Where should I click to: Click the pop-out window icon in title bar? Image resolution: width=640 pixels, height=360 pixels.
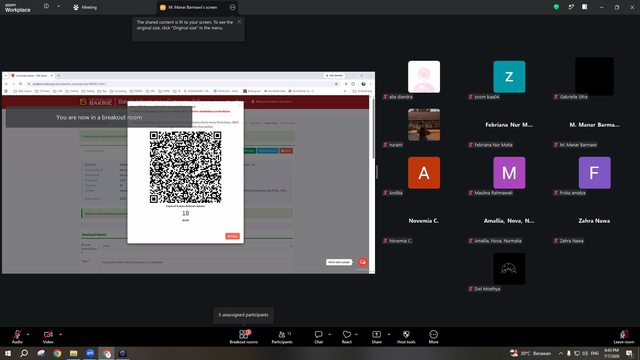click(571, 7)
